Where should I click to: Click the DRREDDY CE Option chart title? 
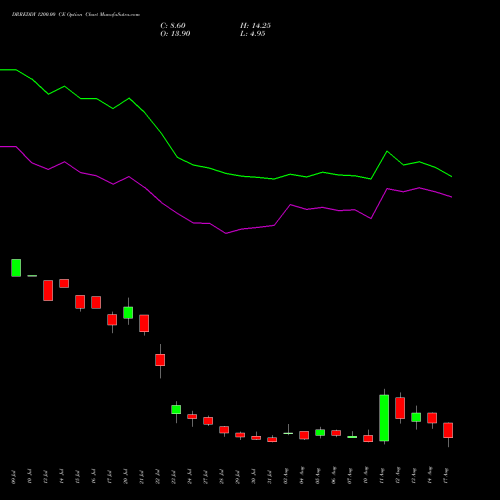[x=76, y=15]
